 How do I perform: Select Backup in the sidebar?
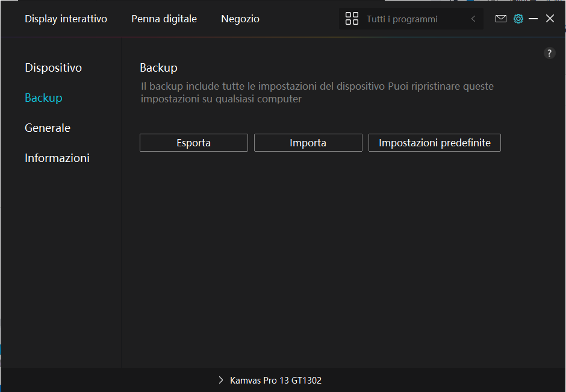[x=43, y=98]
